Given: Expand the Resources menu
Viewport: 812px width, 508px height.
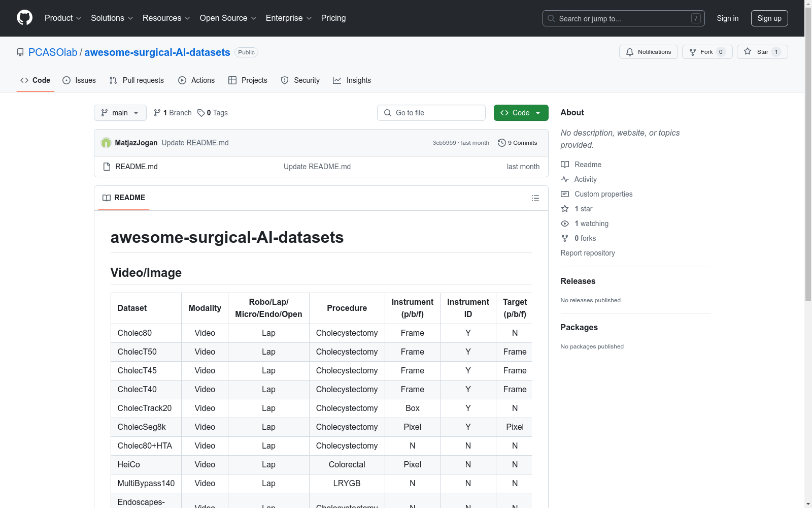Looking at the screenshot, I should [166, 18].
